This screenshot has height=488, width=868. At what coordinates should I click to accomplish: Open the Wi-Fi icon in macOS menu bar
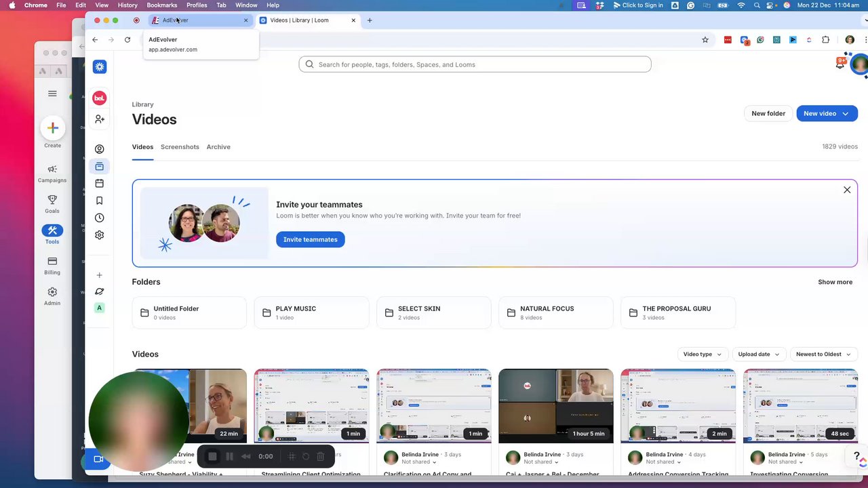[741, 5]
